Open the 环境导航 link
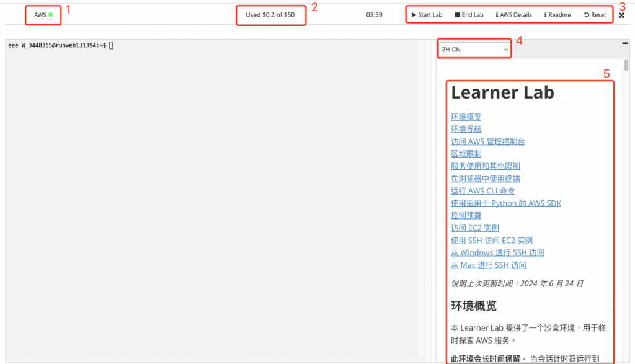Viewport: 635px width, 364px height. pos(466,129)
